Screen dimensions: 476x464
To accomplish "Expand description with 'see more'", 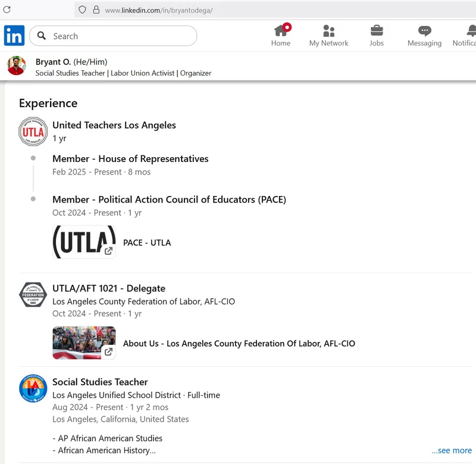I will 451,450.
